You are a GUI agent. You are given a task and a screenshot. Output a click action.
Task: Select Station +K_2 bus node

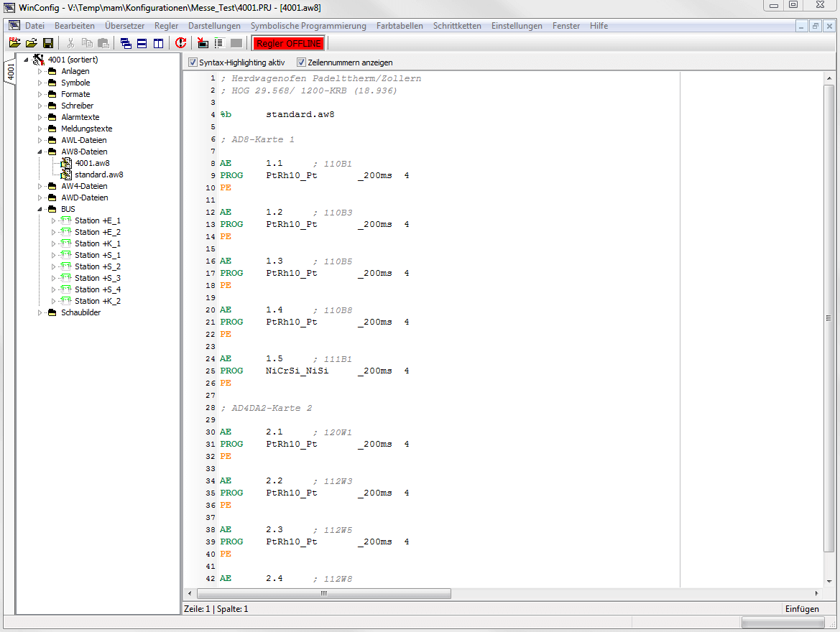98,301
